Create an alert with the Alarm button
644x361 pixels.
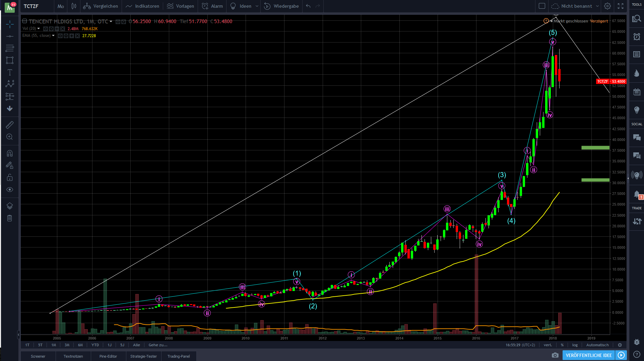(x=212, y=6)
